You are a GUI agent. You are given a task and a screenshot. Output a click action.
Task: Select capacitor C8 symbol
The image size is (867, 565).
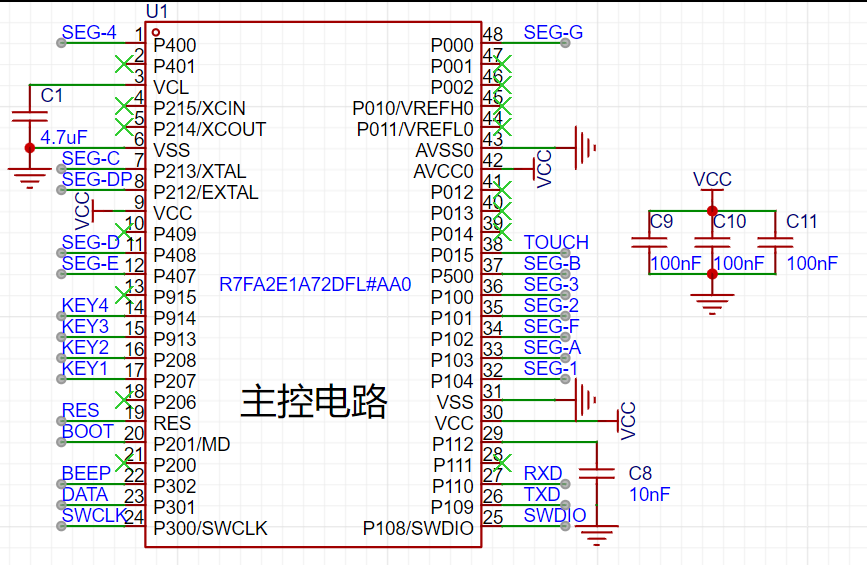point(597,473)
